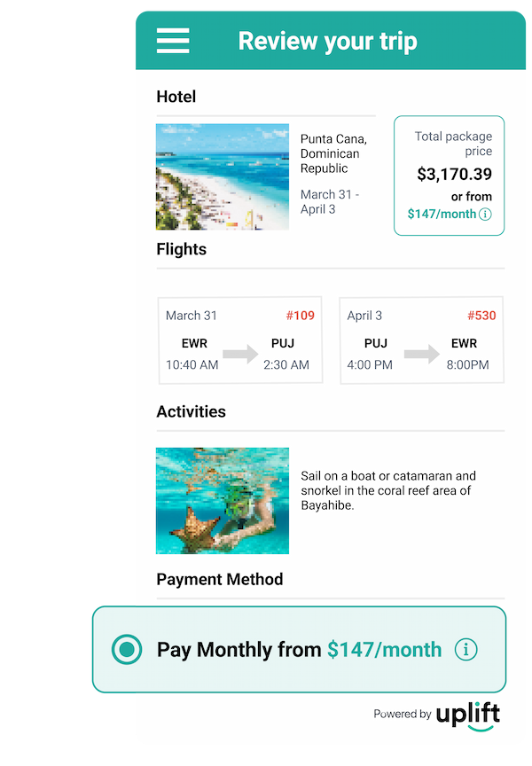Image resolution: width=532 pixels, height=766 pixels.
Task: Click flight number #109
Action: coord(300,316)
